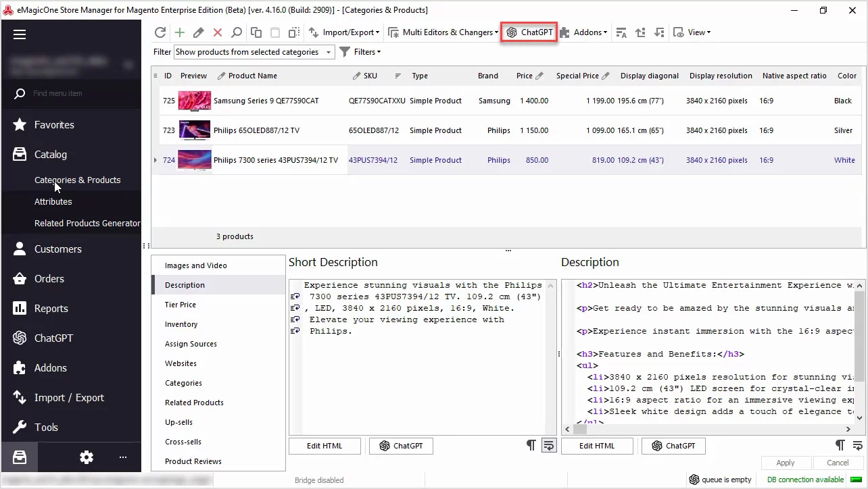The height and width of the screenshot is (489, 868).
Task: Click the move-down arrow toolbar icon
Action: [659, 32]
